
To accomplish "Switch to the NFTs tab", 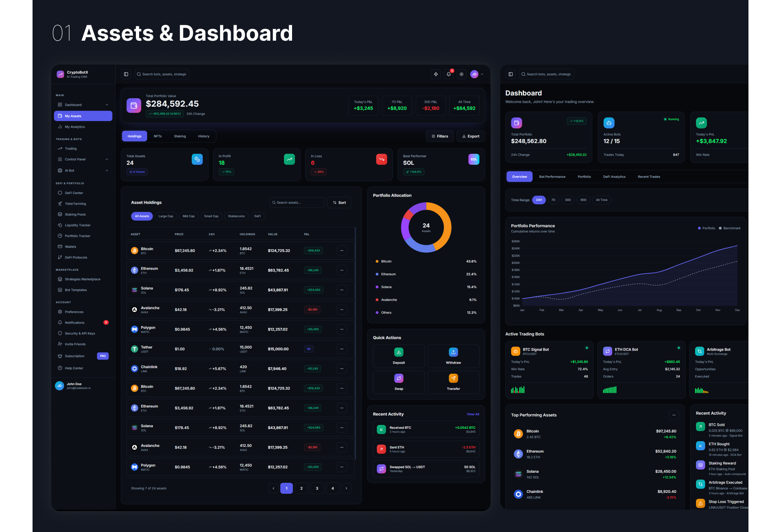I will coord(158,136).
